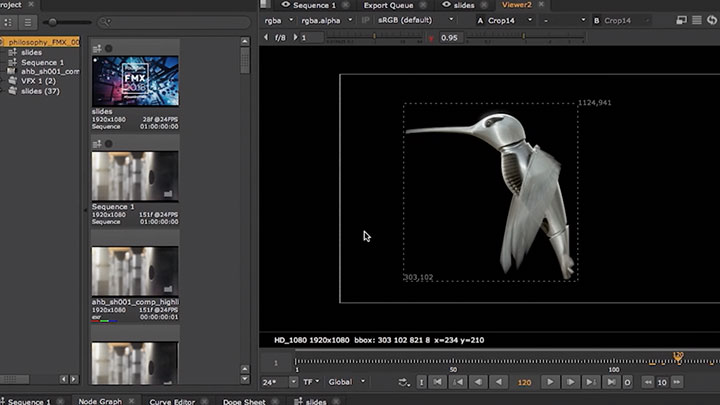720x405 pixels.
Task: Open the rgba channel layer dropdown
Action: coord(279,20)
